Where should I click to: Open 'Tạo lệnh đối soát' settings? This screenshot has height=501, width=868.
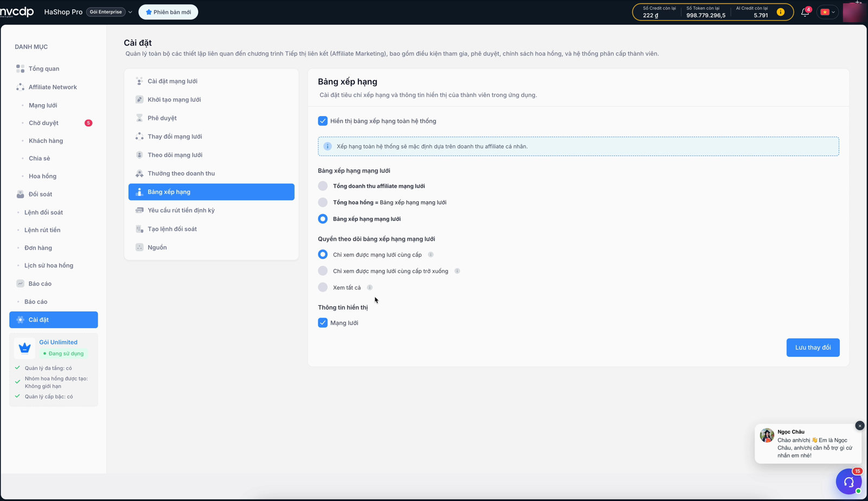click(212, 229)
